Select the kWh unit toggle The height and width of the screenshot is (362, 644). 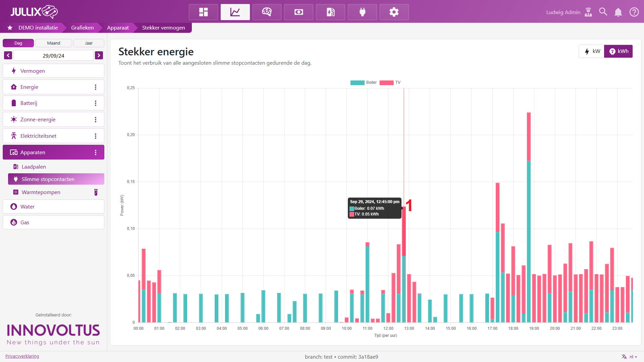[619, 51]
